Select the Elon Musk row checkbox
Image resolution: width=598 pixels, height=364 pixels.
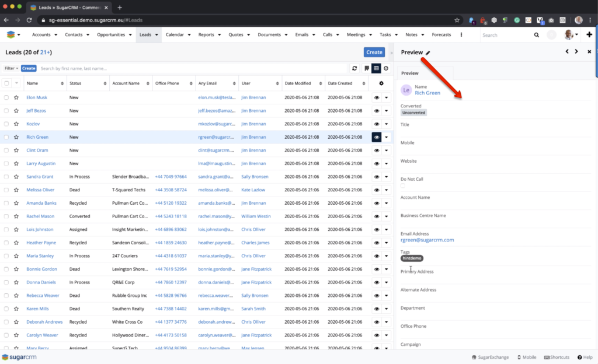pyautogui.click(x=6, y=97)
